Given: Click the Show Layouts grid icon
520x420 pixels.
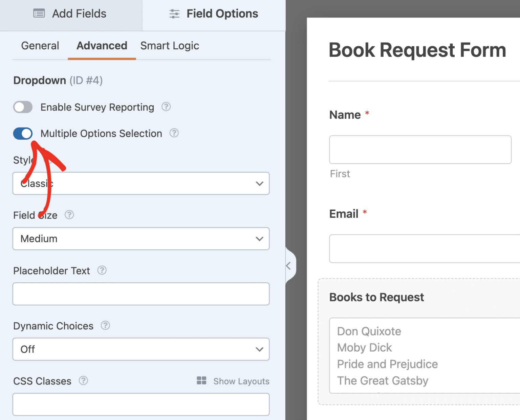Looking at the screenshot, I should (x=201, y=380).
